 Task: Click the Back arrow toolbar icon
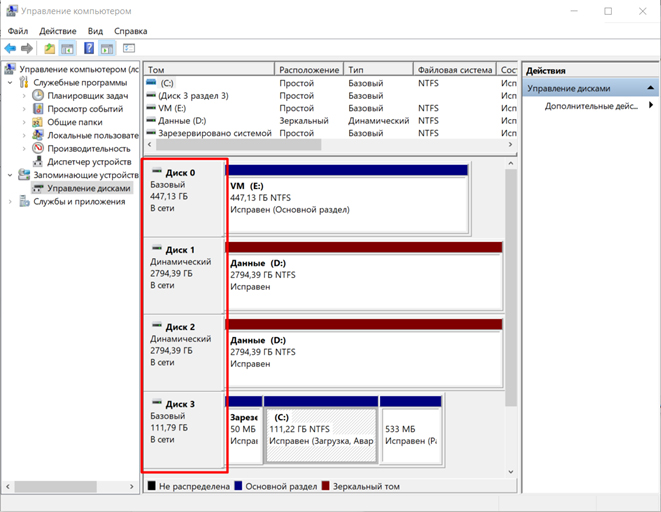pyautogui.click(x=10, y=48)
